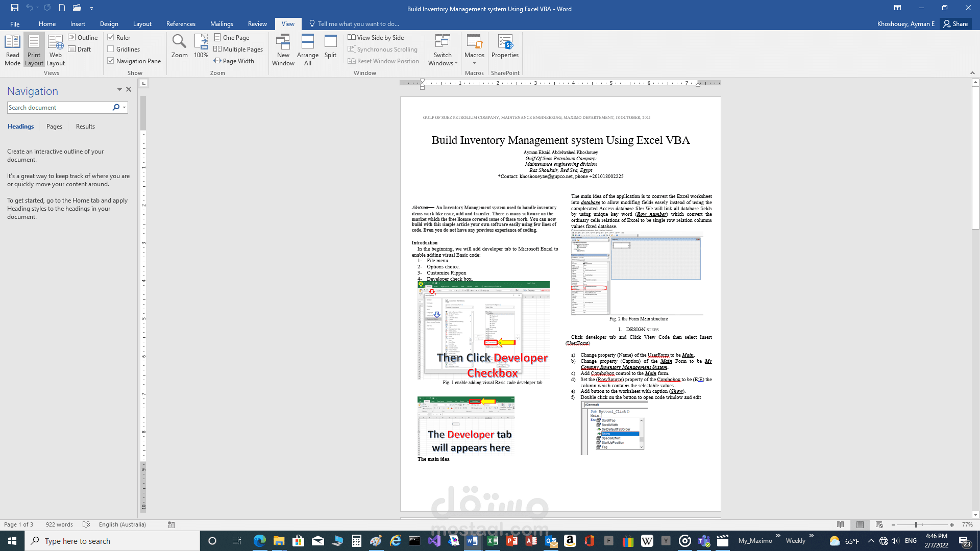The width and height of the screenshot is (980, 551).
Task: Uncheck the Ruler option
Action: tap(111, 37)
